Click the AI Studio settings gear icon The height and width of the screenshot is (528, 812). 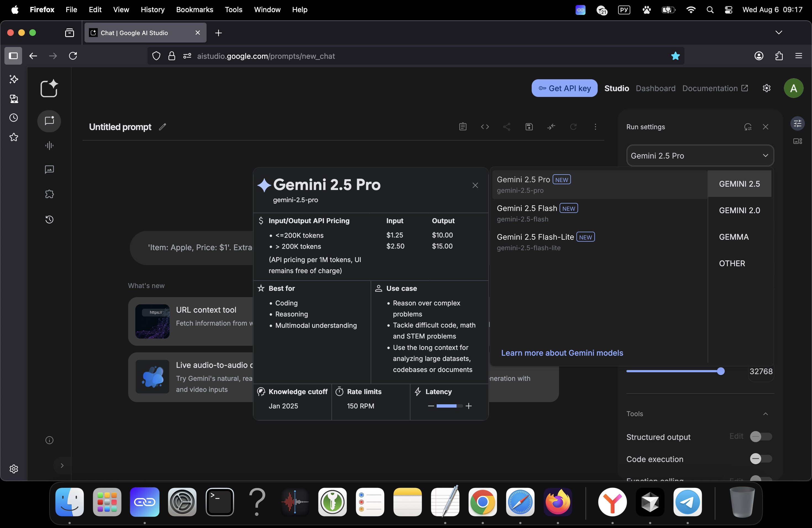766,88
